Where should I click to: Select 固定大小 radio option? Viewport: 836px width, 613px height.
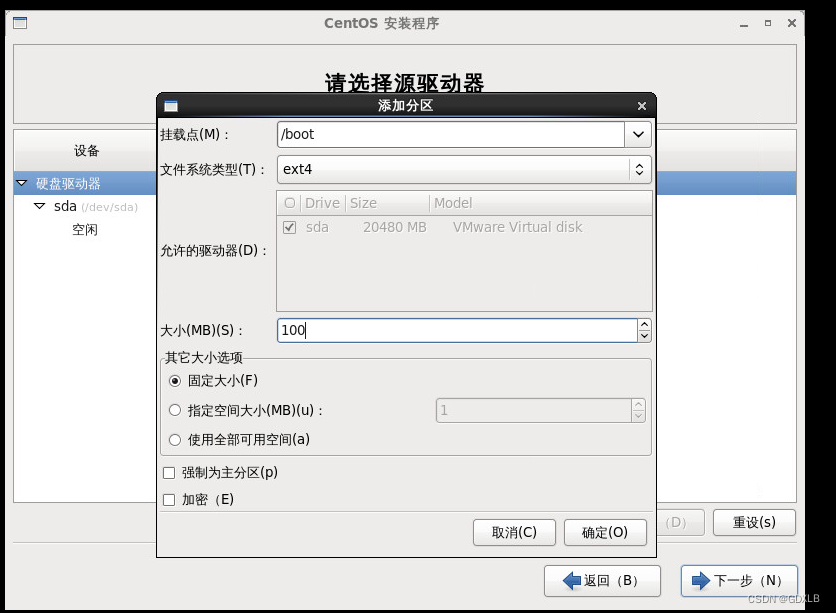pyautogui.click(x=173, y=380)
